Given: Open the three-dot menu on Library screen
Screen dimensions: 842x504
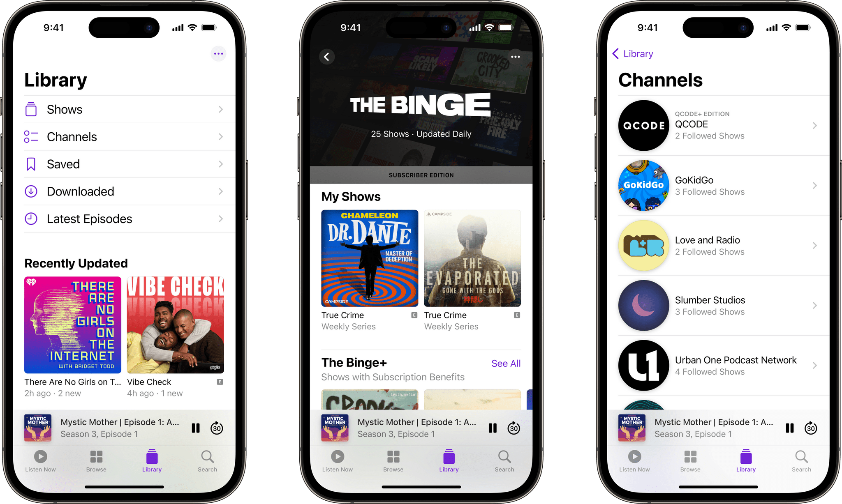Looking at the screenshot, I should 218,54.
